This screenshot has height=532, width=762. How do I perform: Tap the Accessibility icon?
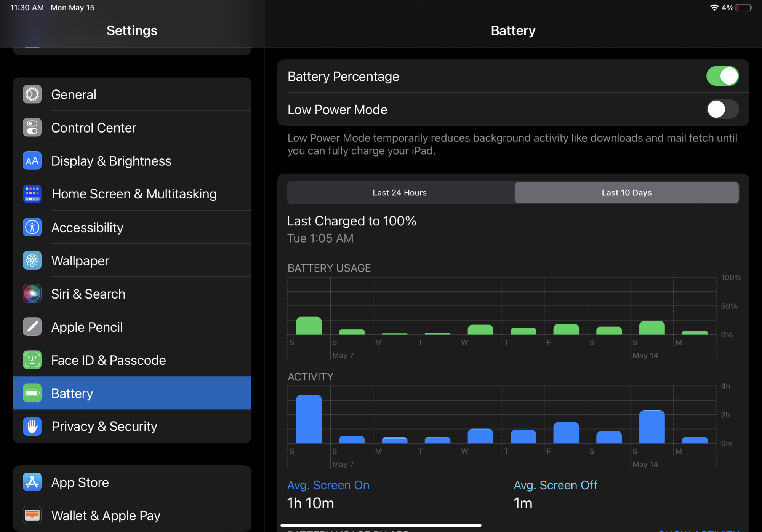[x=32, y=227]
